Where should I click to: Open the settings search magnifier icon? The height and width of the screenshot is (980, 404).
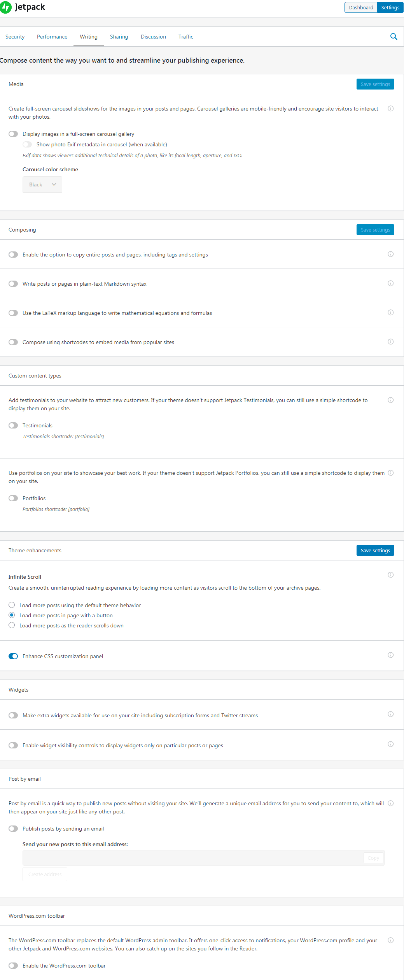pyautogui.click(x=394, y=37)
